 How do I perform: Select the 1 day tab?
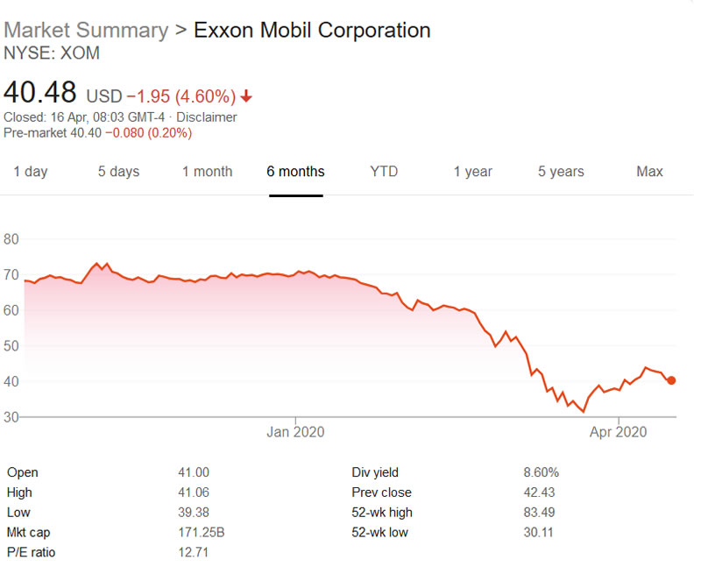click(x=31, y=172)
